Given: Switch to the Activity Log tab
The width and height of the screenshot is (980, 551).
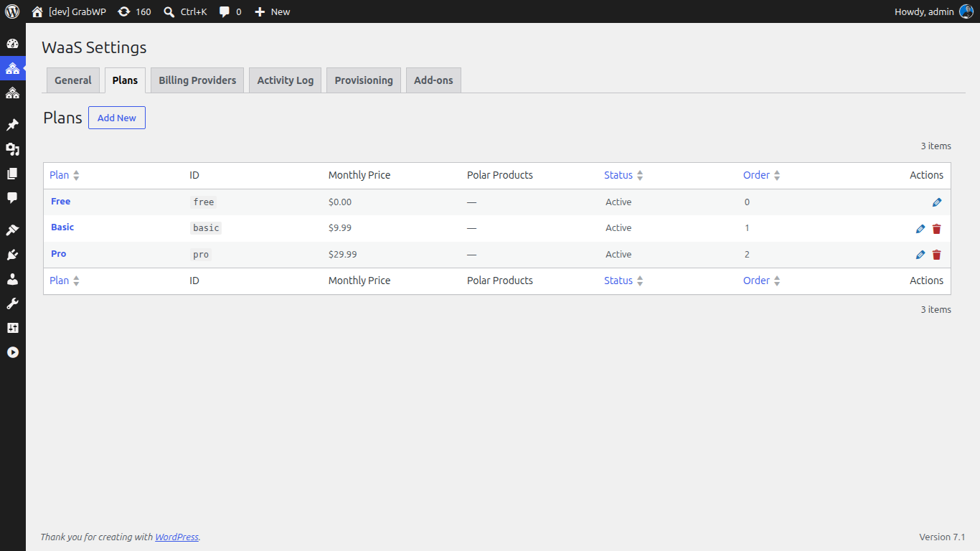Looking at the screenshot, I should pos(286,80).
